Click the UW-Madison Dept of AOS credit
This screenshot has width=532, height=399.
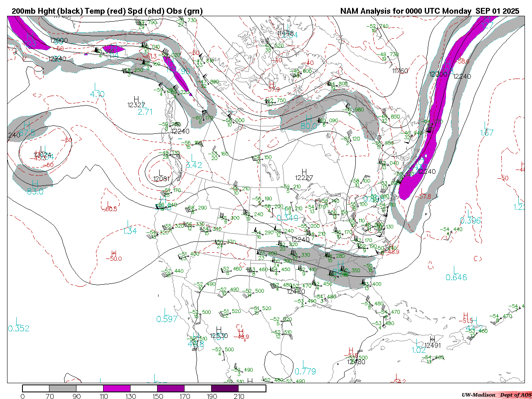[496, 395]
